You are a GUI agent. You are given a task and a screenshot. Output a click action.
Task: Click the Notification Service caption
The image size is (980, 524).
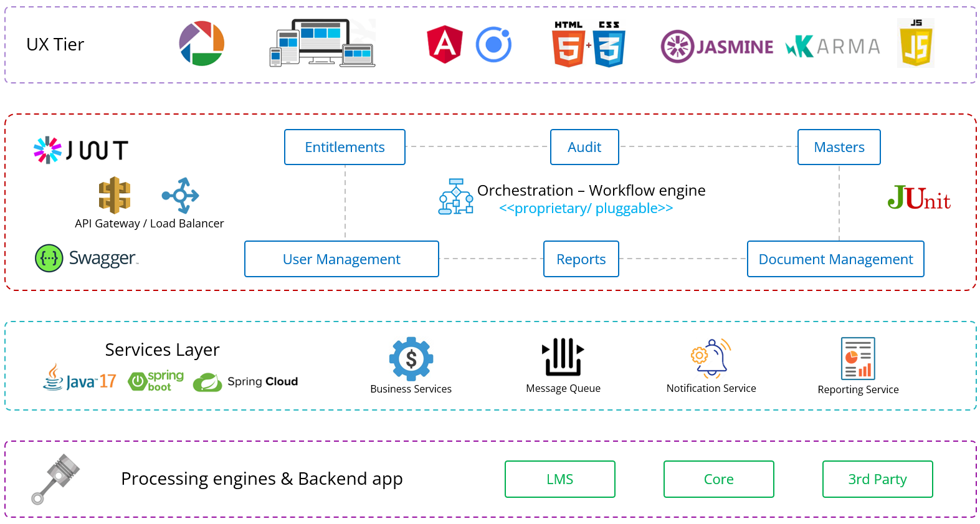711,389
